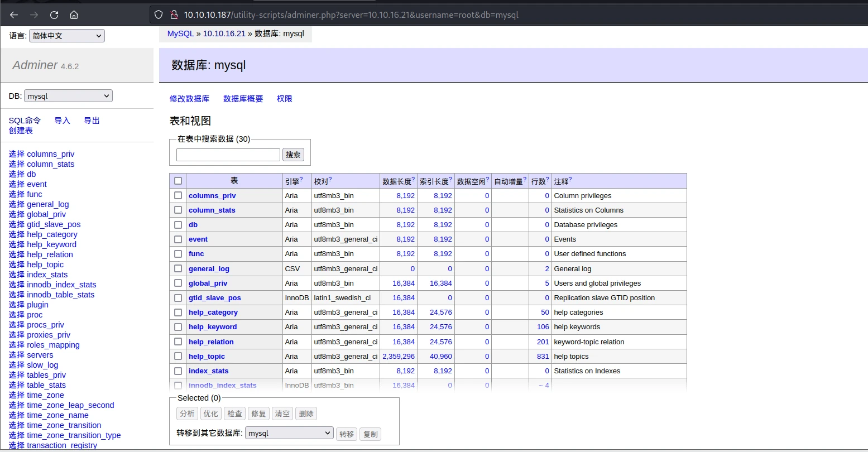Go to the 导入 import page
Viewport: 868px width, 452px height.
point(62,121)
